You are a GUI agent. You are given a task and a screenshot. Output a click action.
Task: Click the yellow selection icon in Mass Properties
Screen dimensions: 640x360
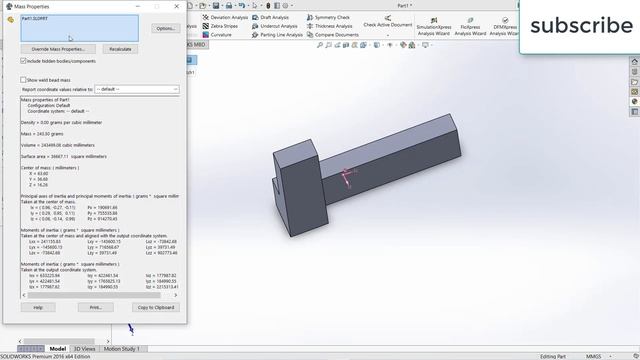(11, 20)
